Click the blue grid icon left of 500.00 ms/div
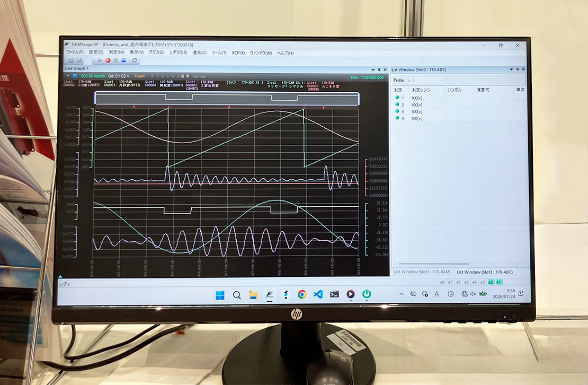Viewport: 588px width, 385px height. [75, 76]
